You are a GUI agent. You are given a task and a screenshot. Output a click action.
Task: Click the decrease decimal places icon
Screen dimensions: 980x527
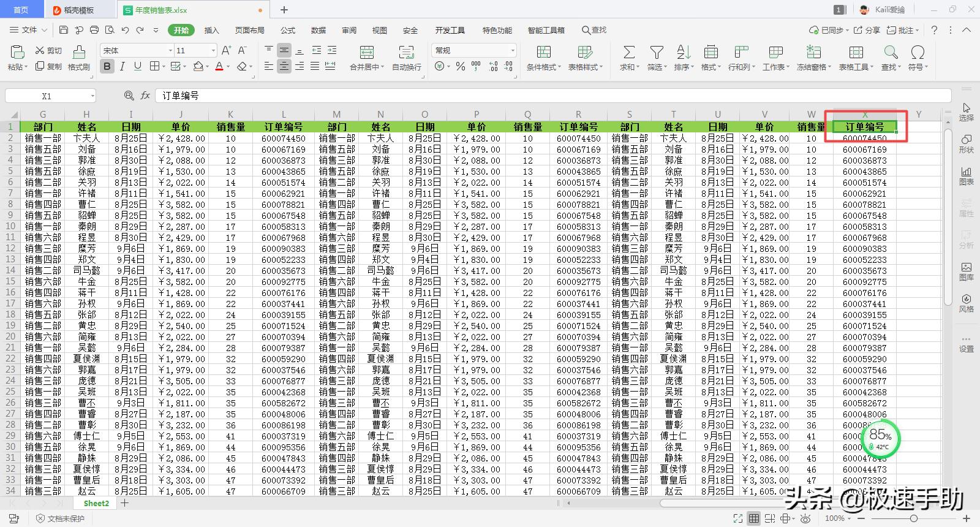click(x=508, y=66)
